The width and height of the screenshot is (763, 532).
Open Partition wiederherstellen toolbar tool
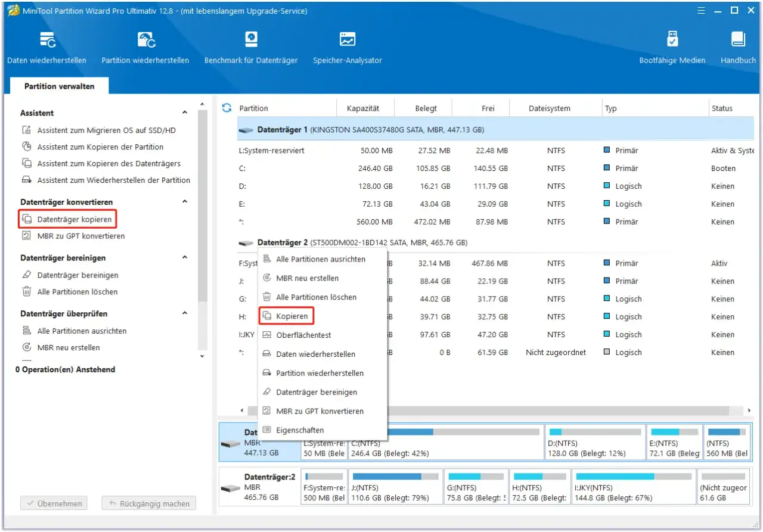point(145,48)
